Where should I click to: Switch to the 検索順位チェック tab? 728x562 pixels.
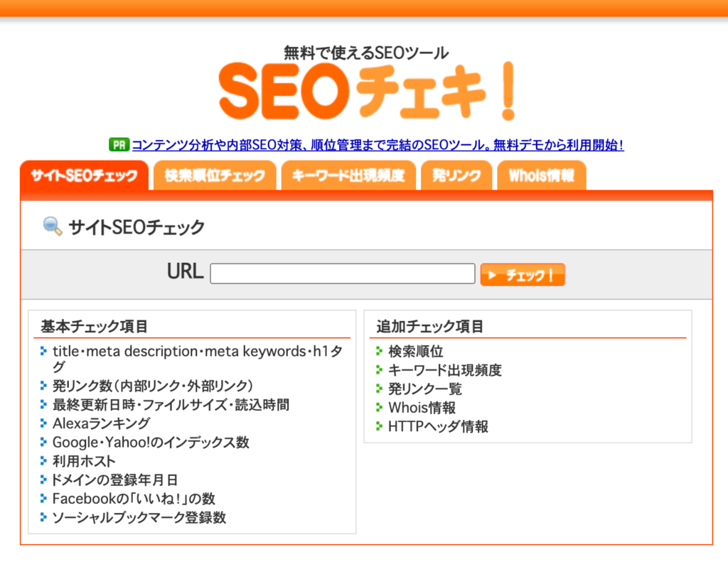pyautogui.click(x=215, y=175)
